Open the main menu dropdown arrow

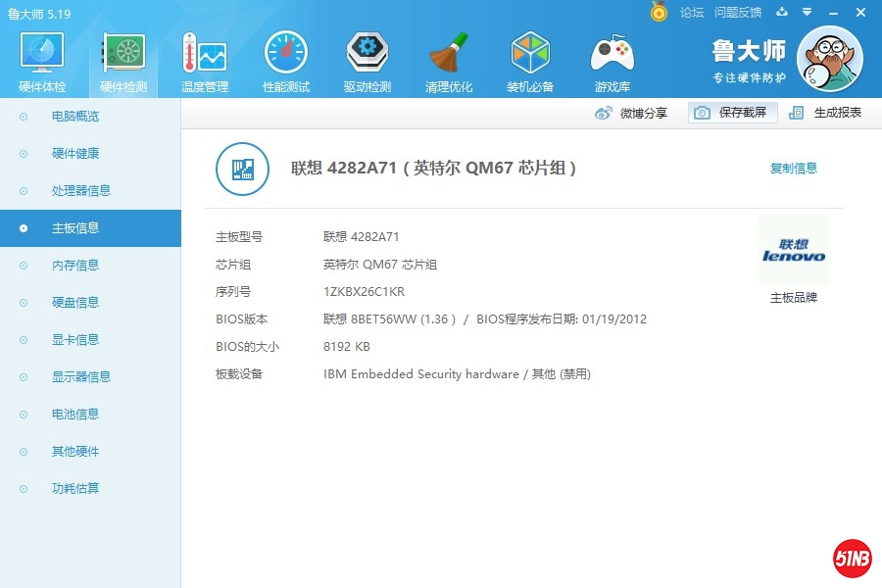coord(806,13)
